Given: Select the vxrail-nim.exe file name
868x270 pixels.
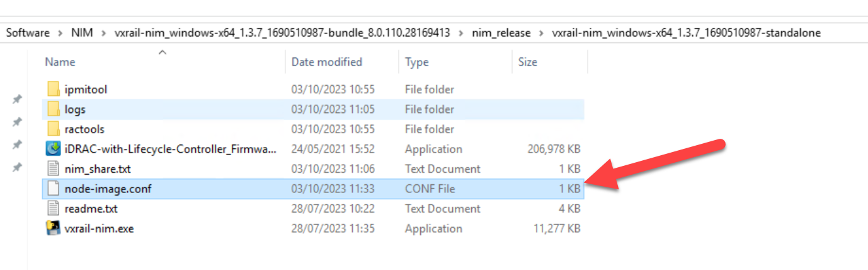Looking at the screenshot, I should tap(99, 228).
